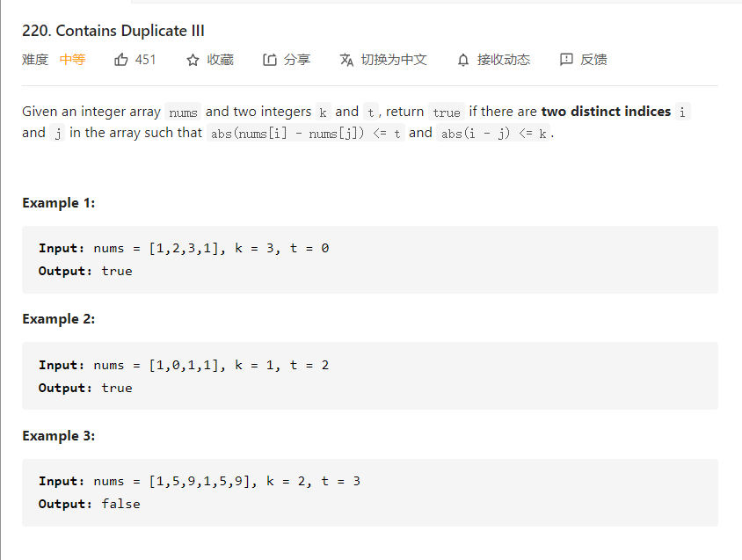The width and height of the screenshot is (742, 560).
Task: Click the Example 3 heading
Action: [59, 435]
